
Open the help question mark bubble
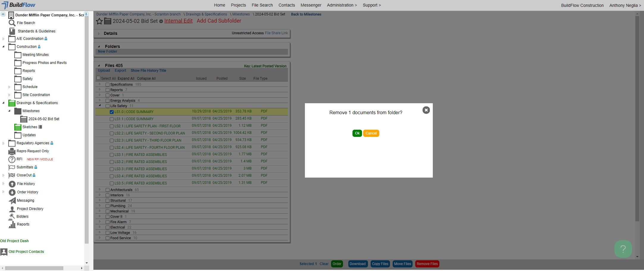point(623,249)
